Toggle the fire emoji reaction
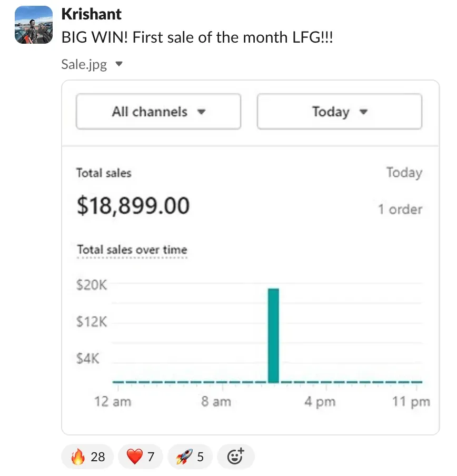Viewport: 457px width, 476px height. coord(87,457)
